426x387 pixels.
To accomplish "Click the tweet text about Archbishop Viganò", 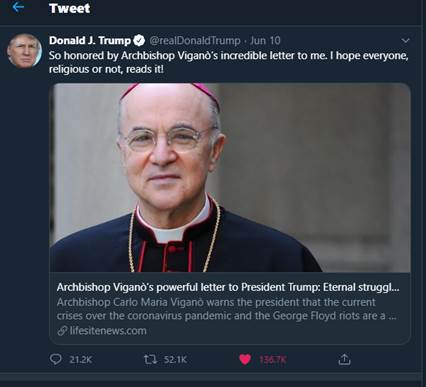I will point(229,62).
